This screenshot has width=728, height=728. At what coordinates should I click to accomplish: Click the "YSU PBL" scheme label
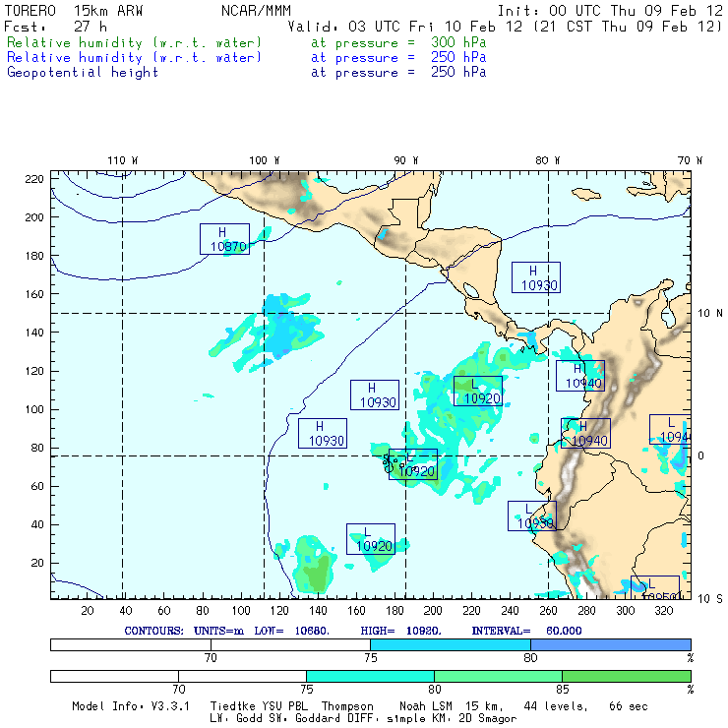[x=283, y=706]
